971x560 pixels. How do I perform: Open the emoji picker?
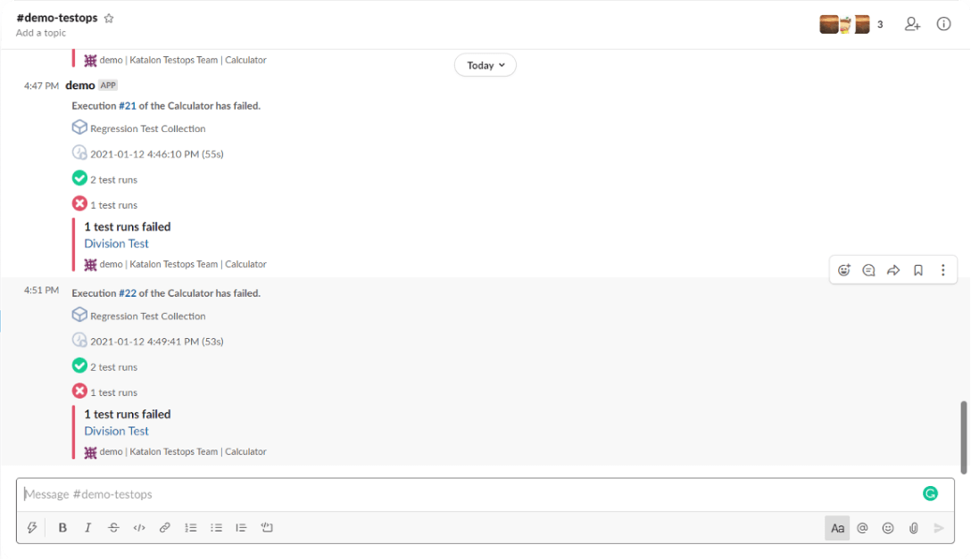888,528
